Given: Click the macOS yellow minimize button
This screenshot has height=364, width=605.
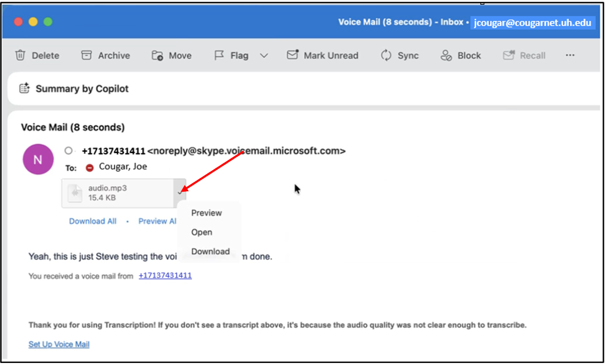Looking at the screenshot, I should (x=33, y=21).
